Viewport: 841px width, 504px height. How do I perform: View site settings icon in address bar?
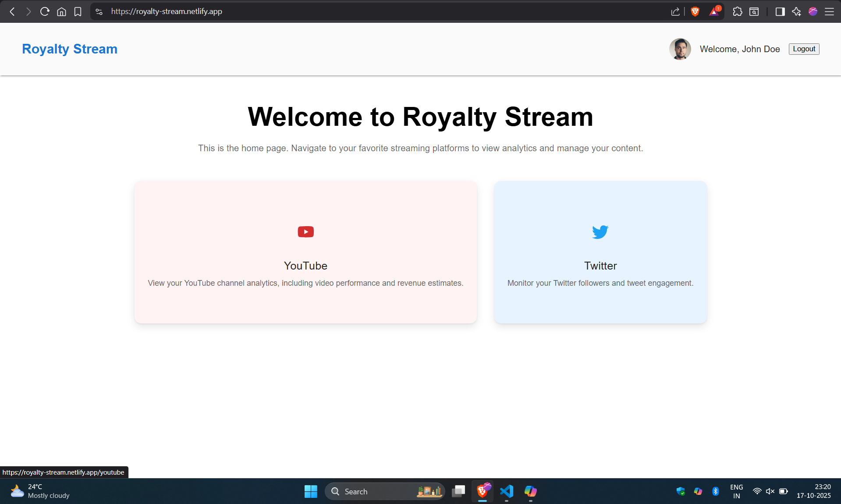tap(99, 12)
